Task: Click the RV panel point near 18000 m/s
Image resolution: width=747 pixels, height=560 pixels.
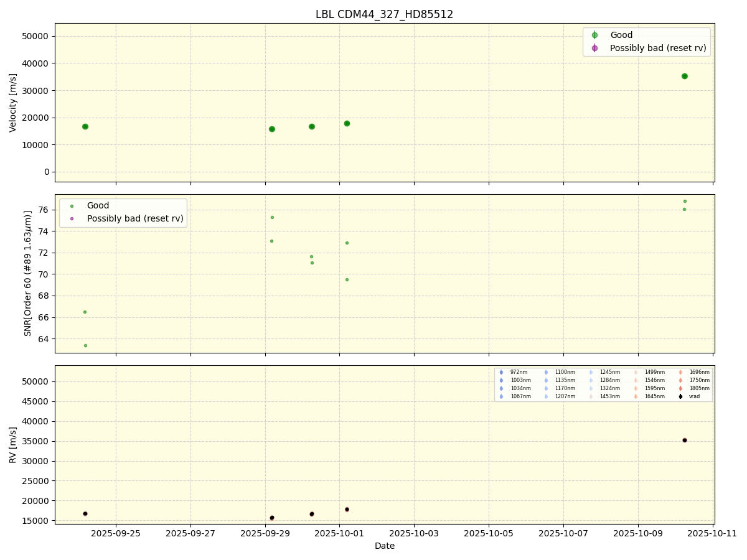Action: coord(347,509)
